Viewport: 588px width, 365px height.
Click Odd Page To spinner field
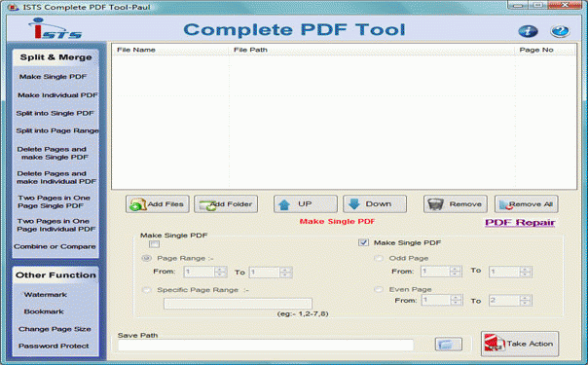[x=510, y=272]
